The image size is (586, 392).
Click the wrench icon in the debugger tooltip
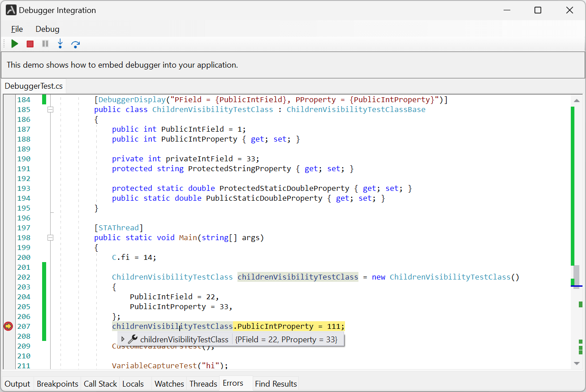pos(133,340)
